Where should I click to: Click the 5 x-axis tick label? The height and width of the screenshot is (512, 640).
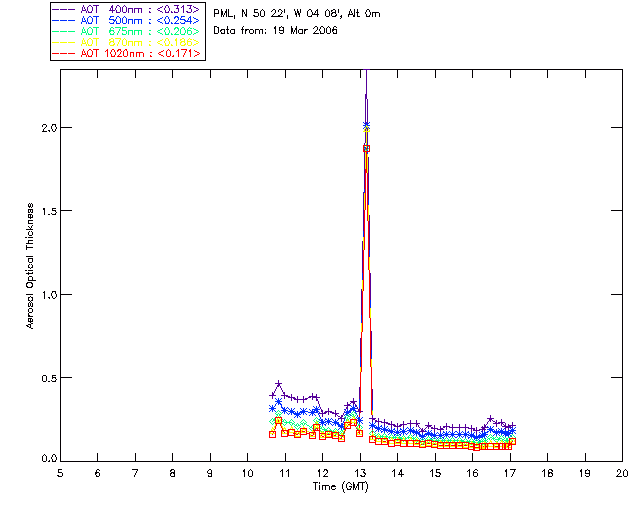(60, 473)
